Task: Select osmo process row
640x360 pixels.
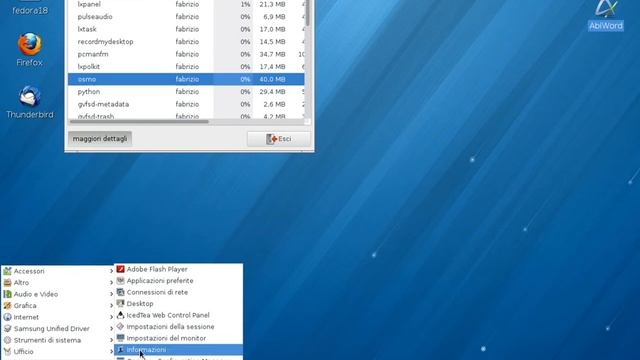Action: point(186,79)
